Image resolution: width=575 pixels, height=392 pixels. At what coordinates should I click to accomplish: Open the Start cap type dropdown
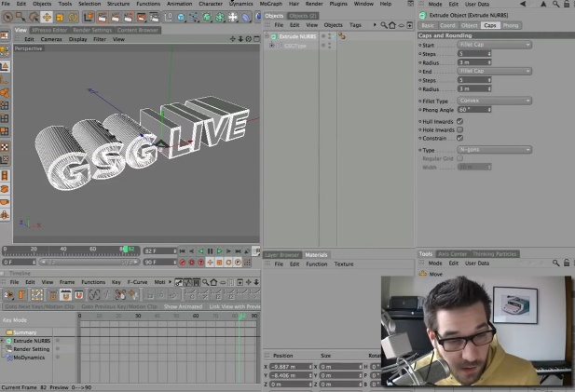pyautogui.click(x=494, y=45)
